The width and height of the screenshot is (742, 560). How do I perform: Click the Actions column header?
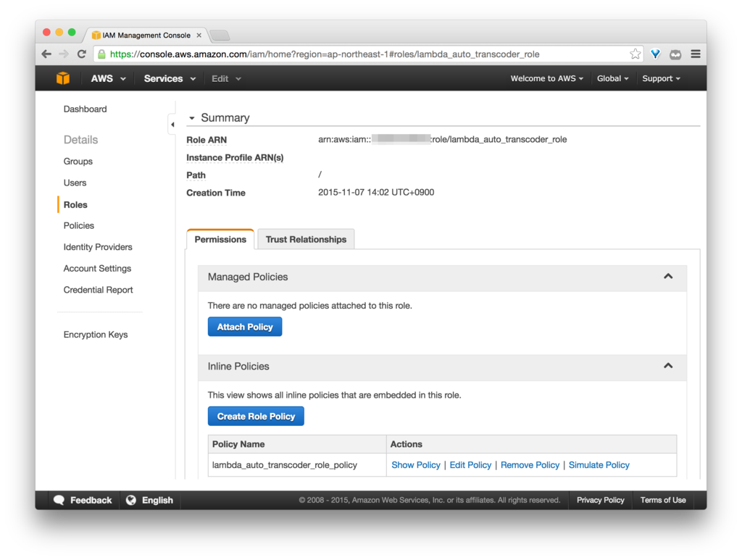(x=531, y=444)
